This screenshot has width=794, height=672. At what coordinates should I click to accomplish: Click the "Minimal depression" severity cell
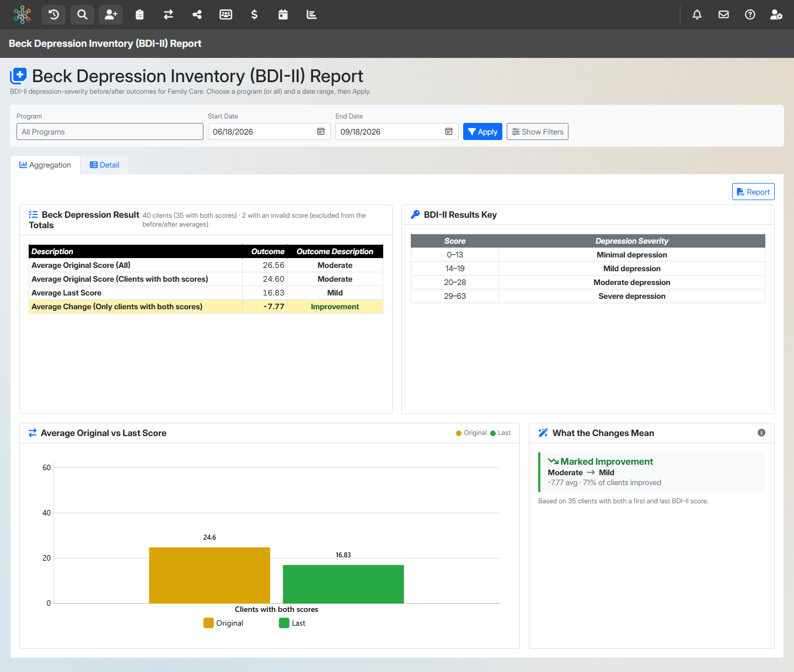click(x=632, y=255)
